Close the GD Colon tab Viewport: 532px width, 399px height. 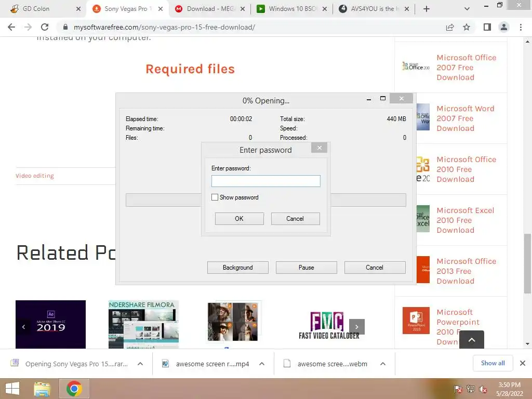tap(78, 9)
